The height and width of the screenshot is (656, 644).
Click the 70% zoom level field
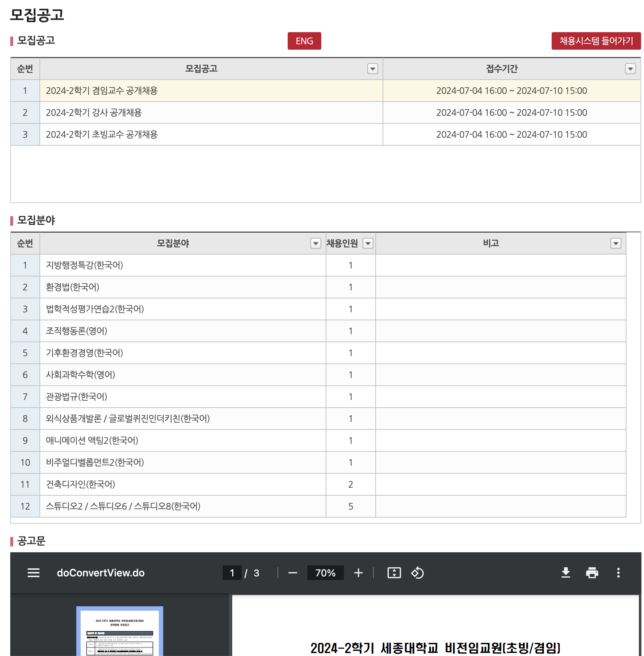(325, 573)
